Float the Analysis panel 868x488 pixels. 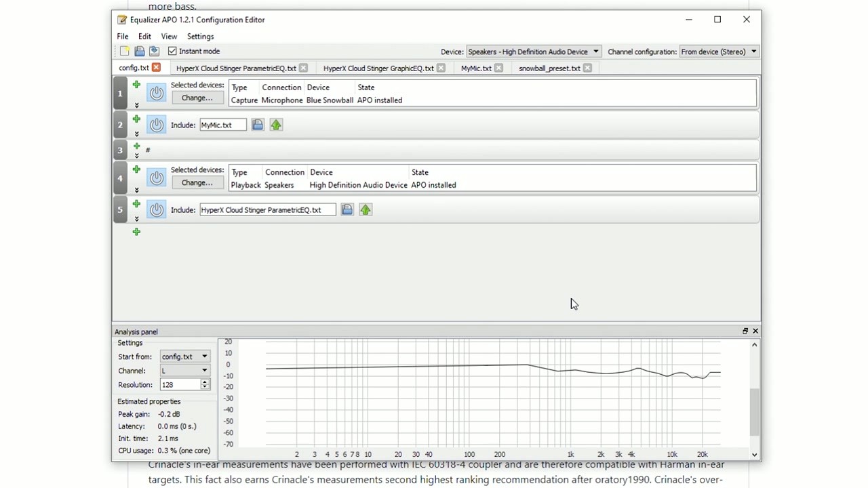coord(745,331)
